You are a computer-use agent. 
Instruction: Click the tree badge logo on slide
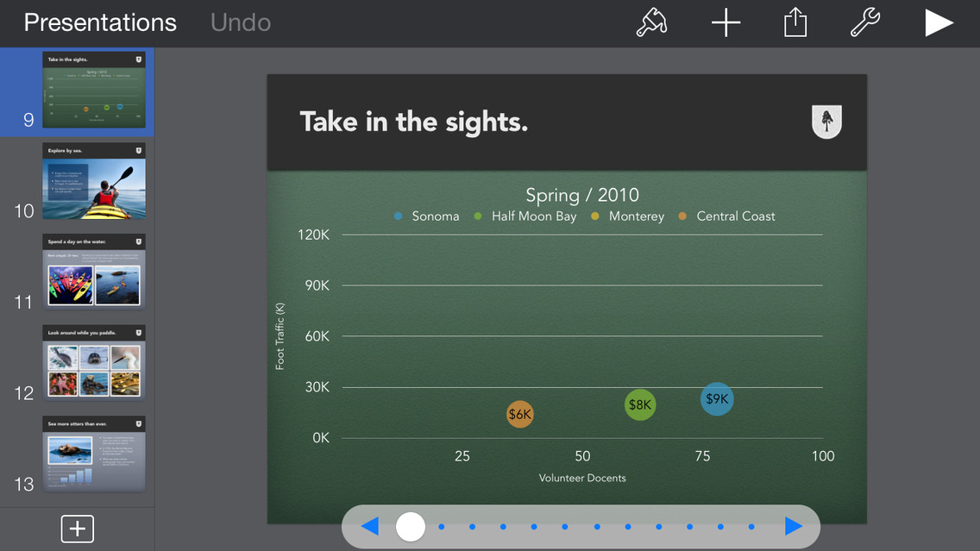pyautogui.click(x=826, y=122)
